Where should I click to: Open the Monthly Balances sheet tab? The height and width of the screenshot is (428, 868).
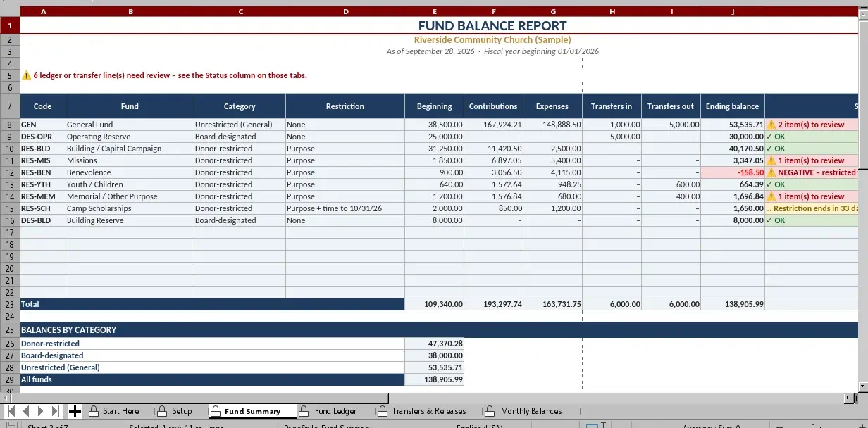click(531, 411)
